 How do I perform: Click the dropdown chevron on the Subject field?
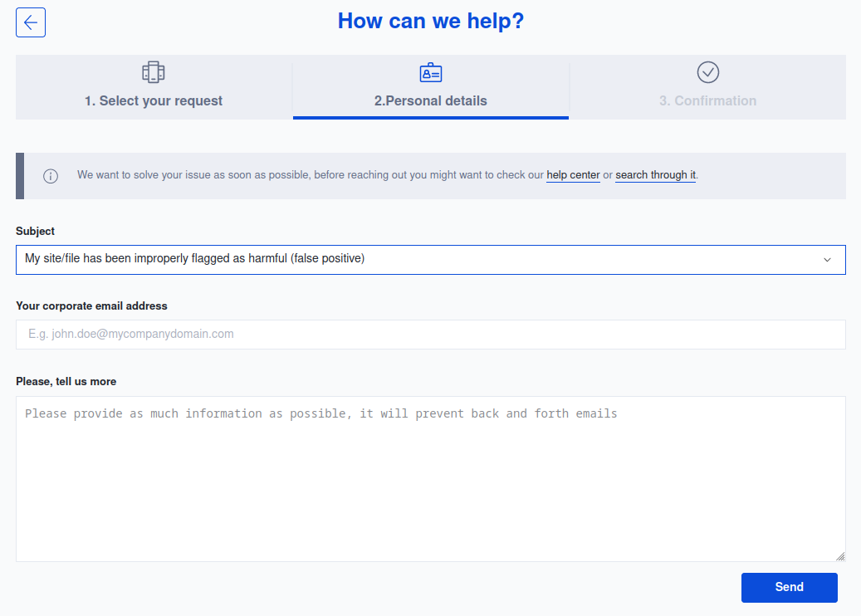[827, 259]
